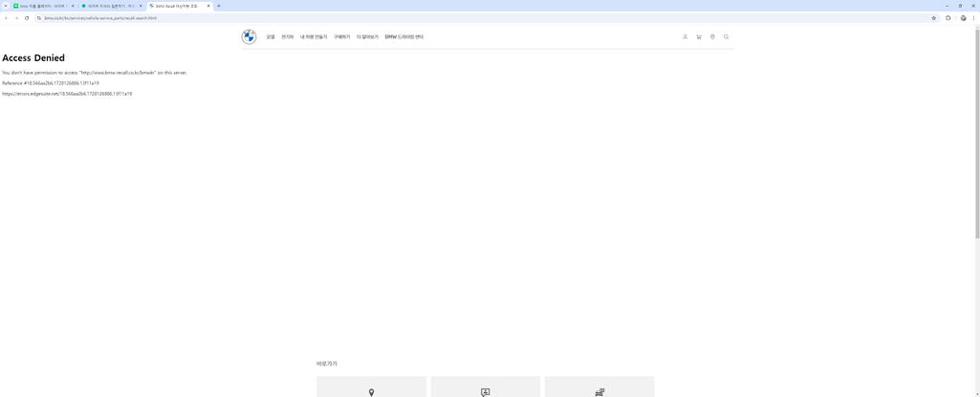Open the 더 알아보기 menu
980x397 pixels.
coord(367,37)
